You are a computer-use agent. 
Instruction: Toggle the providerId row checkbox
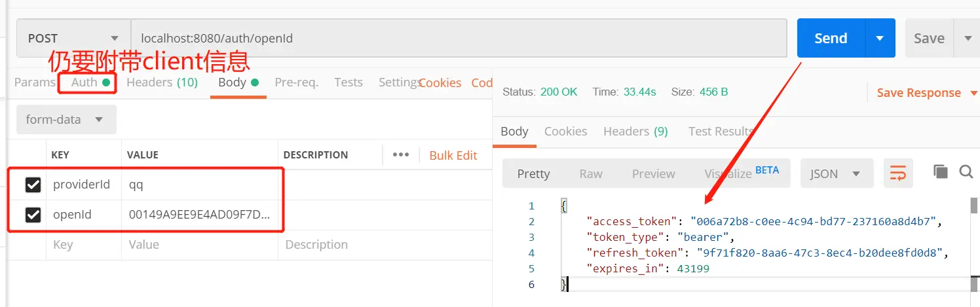[33, 185]
